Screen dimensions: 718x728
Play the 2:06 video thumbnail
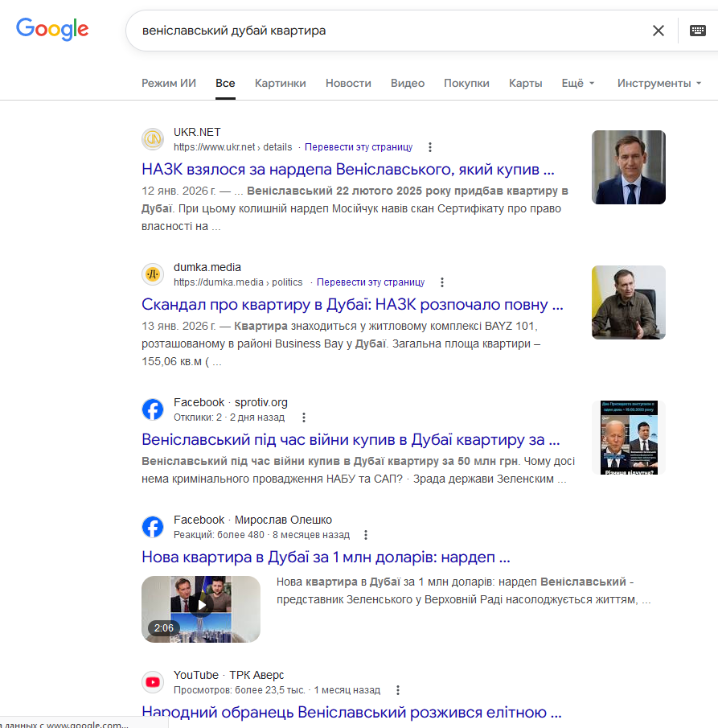(x=201, y=609)
